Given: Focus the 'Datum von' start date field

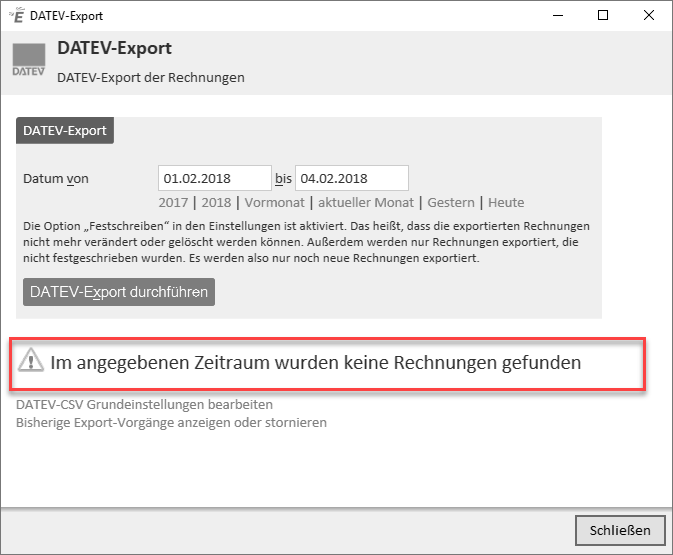Looking at the screenshot, I should [x=215, y=178].
